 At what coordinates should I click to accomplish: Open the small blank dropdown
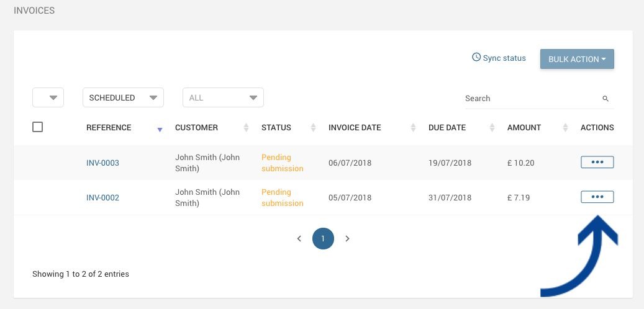[48, 97]
